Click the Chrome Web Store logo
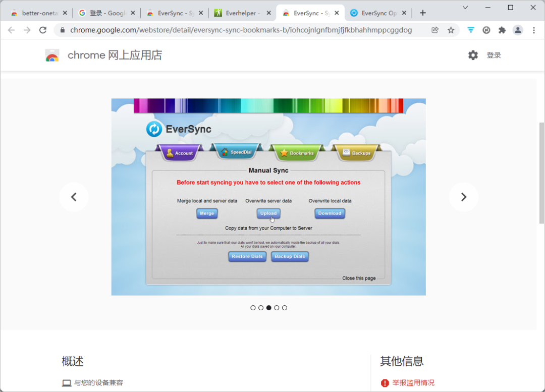The height and width of the screenshot is (392, 545). pos(52,55)
